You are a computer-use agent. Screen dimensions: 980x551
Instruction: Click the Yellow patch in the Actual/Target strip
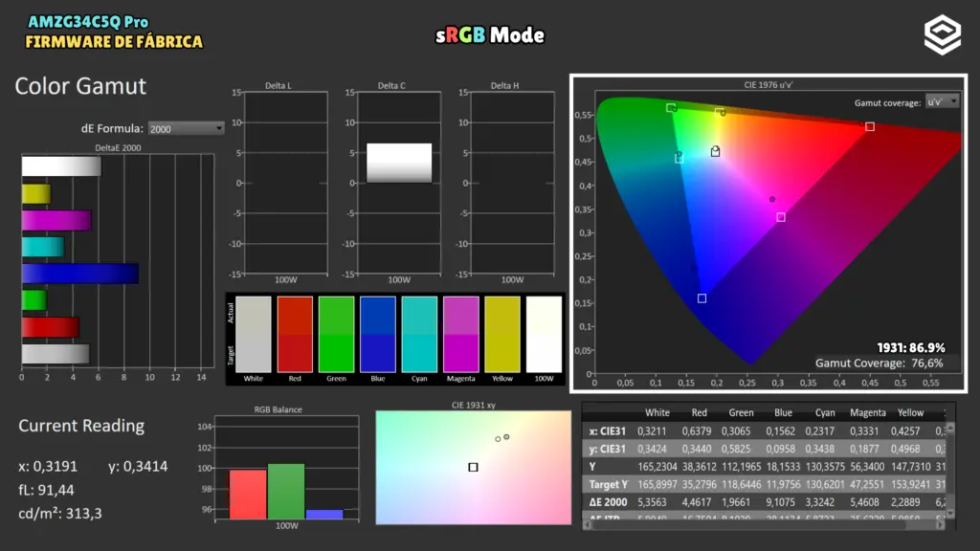pos(502,334)
